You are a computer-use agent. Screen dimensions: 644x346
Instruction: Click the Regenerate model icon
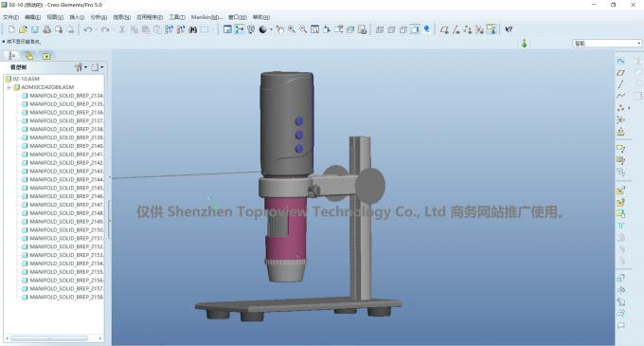(x=170, y=29)
